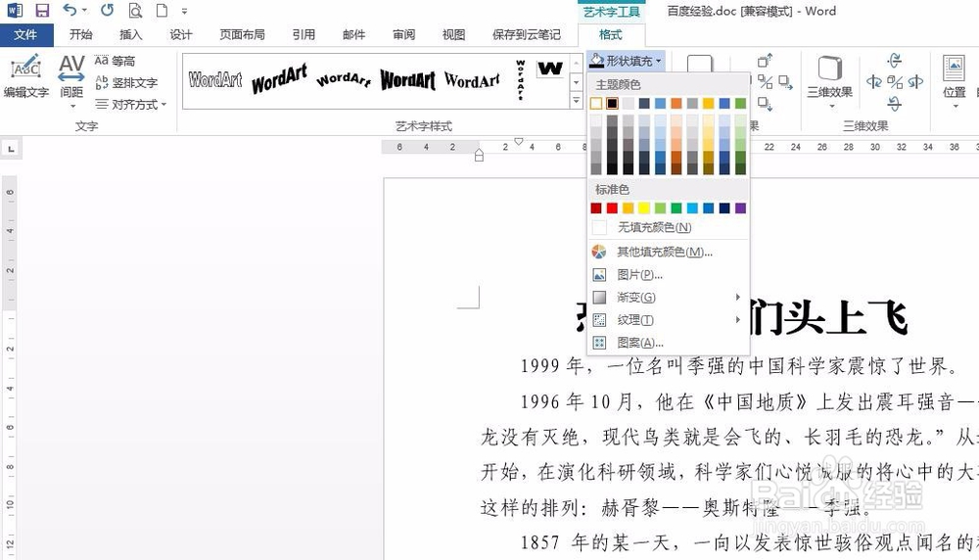This screenshot has height=560, width=979.
Task: Click the Nudge Shadow Right icon
Action: [x=785, y=82]
